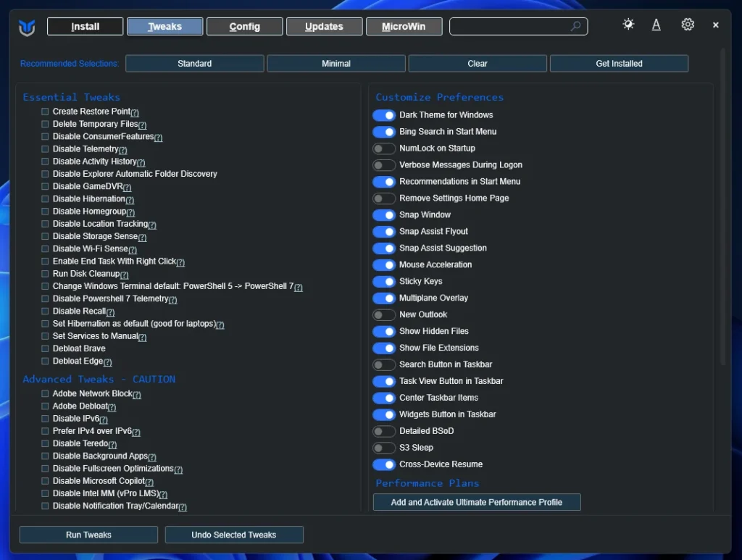
Task: Click help (?) next to Disable Recall
Action: point(110,312)
